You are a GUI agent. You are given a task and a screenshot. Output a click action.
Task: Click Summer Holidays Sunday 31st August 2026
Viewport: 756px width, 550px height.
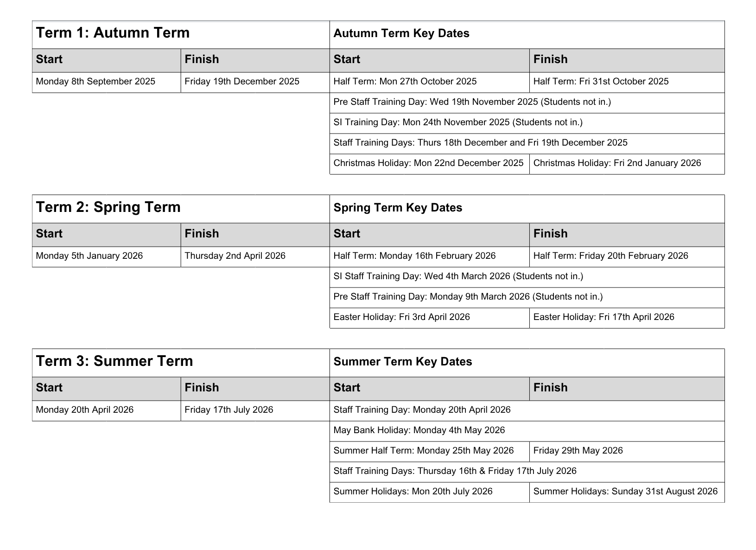coord(625,492)
